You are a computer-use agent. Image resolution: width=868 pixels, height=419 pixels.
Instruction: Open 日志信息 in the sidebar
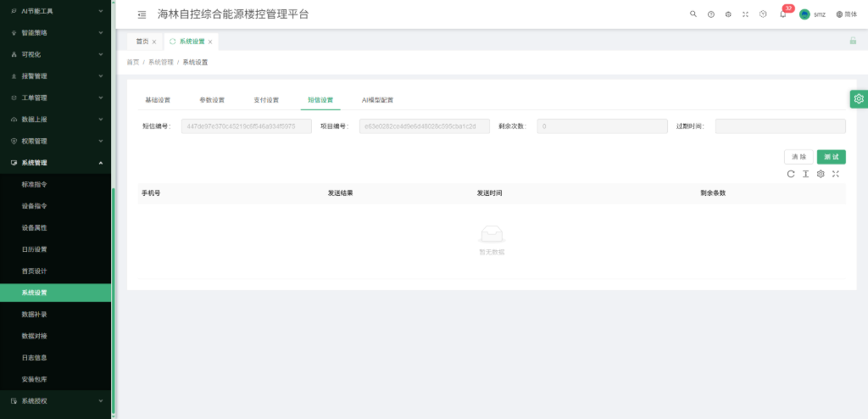pos(34,357)
